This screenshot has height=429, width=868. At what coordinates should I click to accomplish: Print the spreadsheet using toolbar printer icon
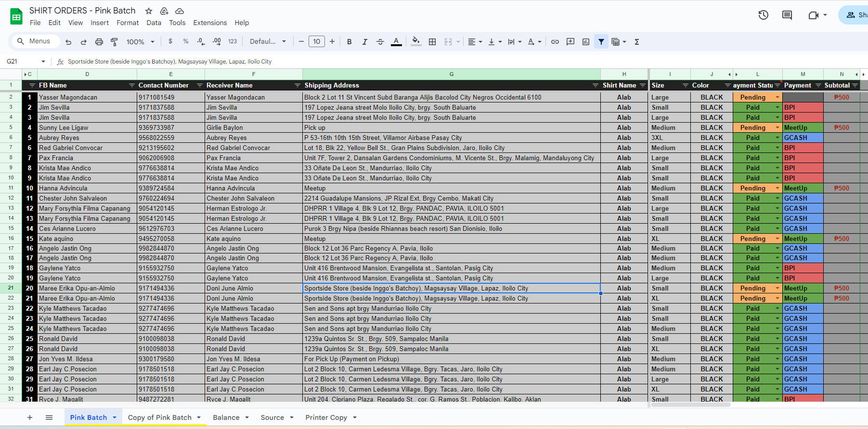tap(99, 42)
